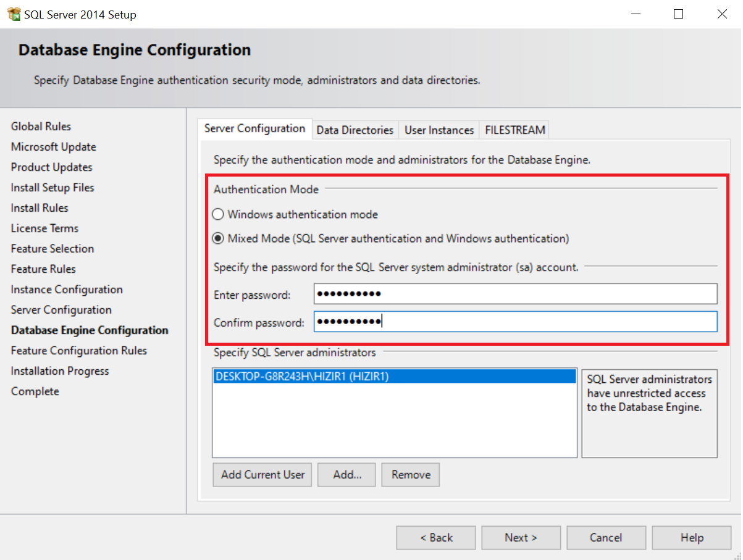The image size is (743, 560).
Task: Click Product Updates step in sidebar
Action: coord(51,167)
